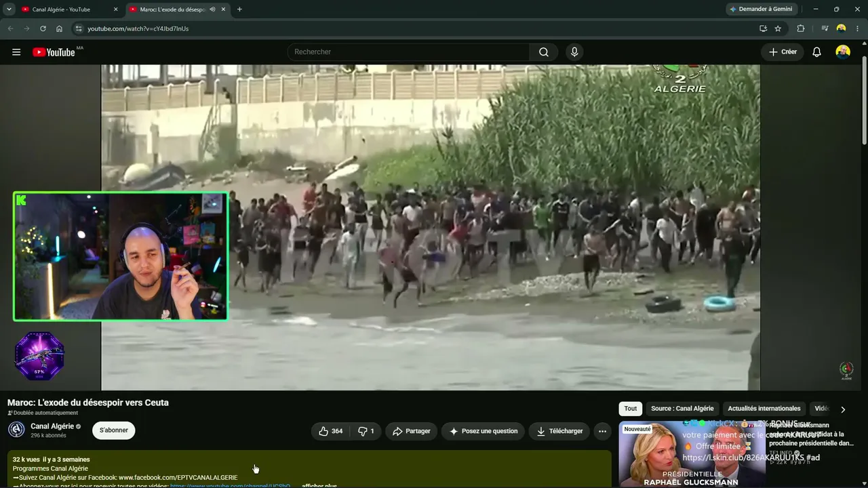Open the Raphaël Glucksmann suggested video thumbnail
The height and width of the screenshot is (488, 868).
tap(692, 454)
